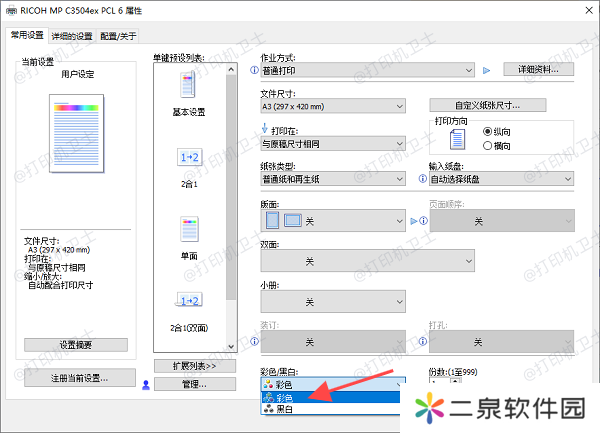This screenshot has height=433, width=600.
Task: Switch to 常用设置 tab
Action: [27, 35]
